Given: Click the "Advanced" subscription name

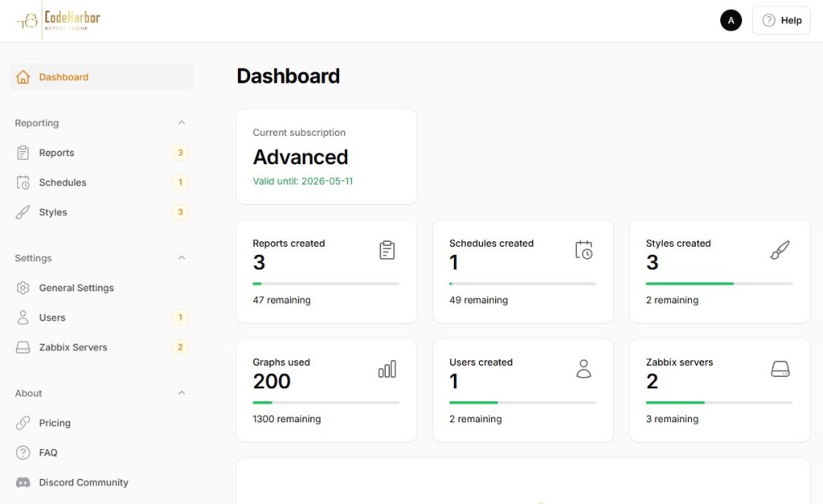Looking at the screenshot, I should pos(301,157).
